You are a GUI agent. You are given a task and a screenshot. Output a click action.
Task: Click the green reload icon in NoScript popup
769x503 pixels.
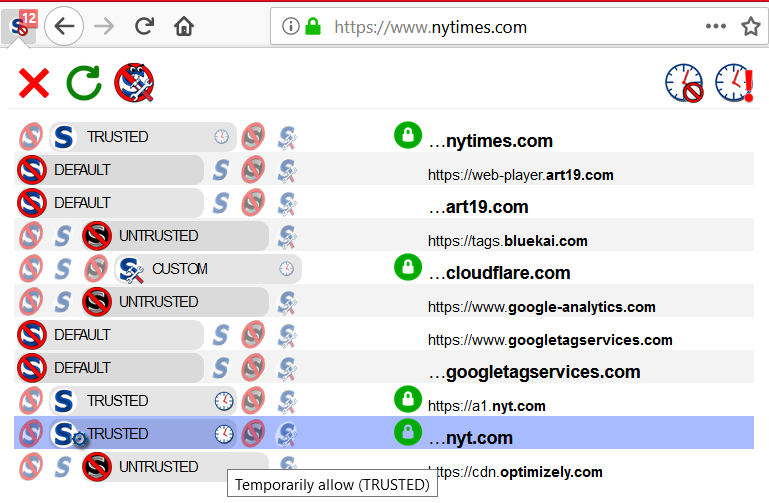pyautogui.click(x=84, y=83)
